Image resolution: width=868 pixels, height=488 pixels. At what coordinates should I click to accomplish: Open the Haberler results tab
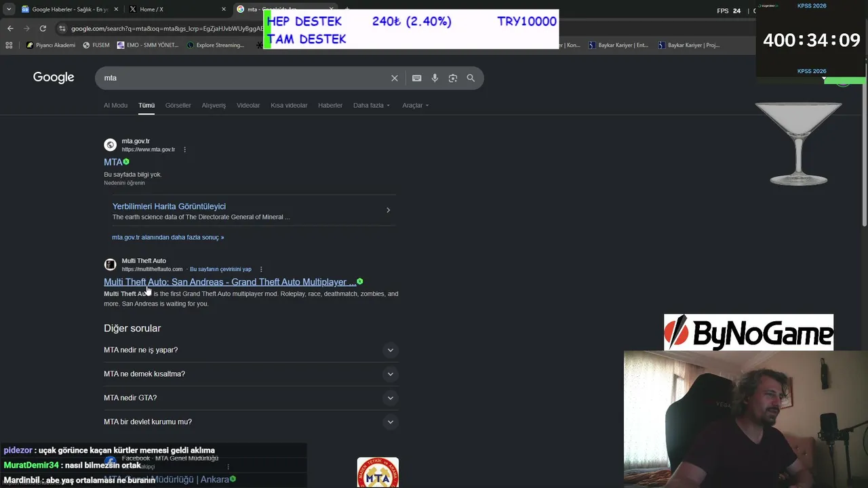click(330, 105)
